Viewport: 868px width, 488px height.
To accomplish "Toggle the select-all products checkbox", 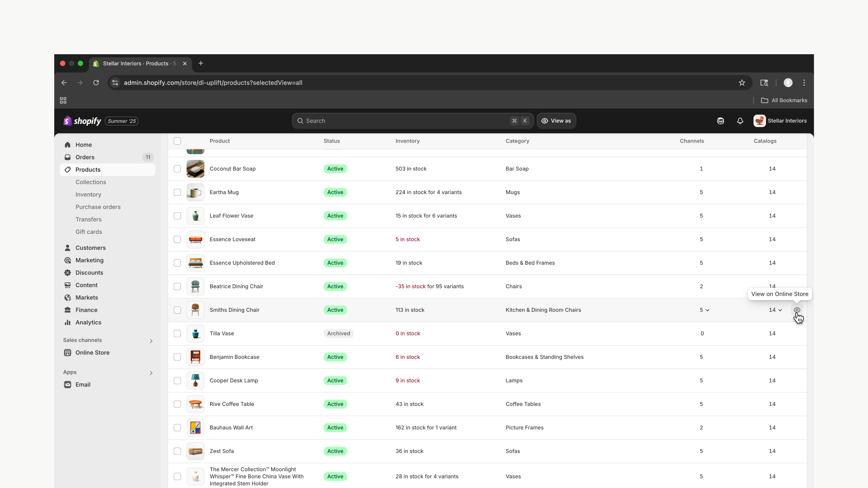I will coord(177,141).
